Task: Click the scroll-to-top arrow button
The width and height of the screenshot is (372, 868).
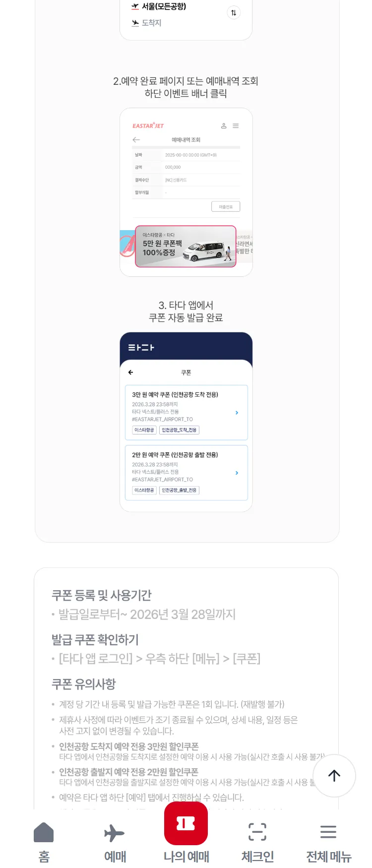Action: 334,776
